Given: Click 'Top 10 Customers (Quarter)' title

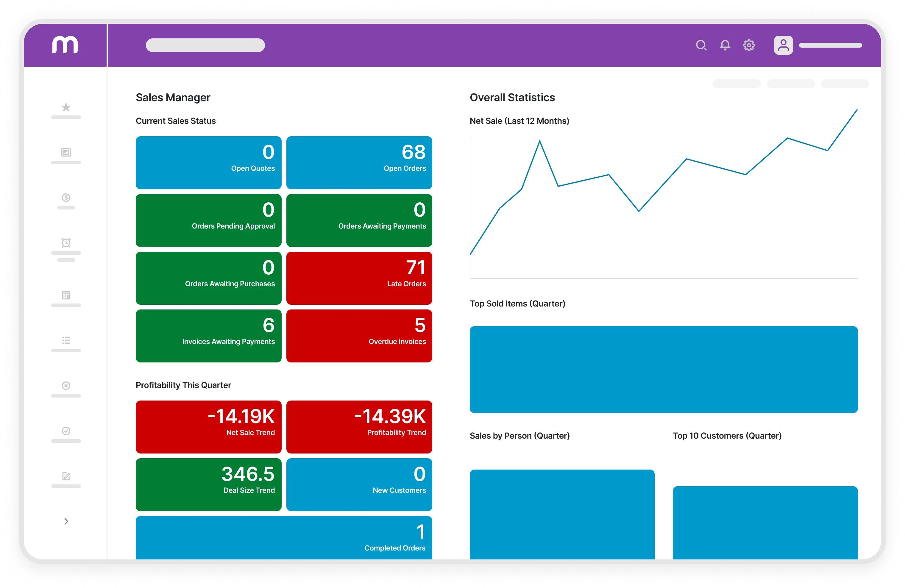Looking at the screenshot, I should point(727,436).
